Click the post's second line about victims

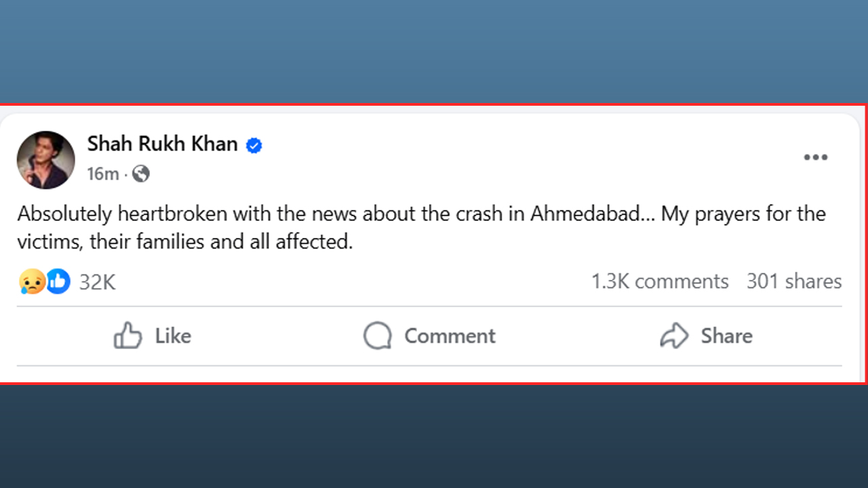coord(185,242)
